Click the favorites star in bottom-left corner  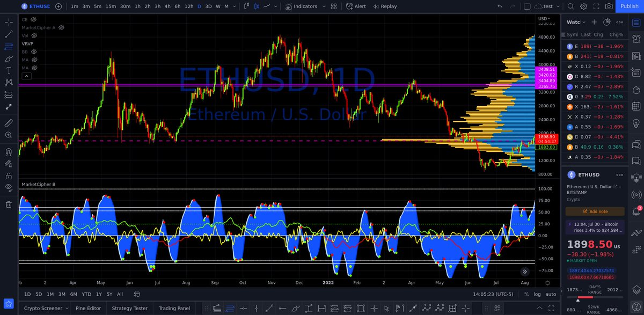pyautogui.click(x=9, y=304)
